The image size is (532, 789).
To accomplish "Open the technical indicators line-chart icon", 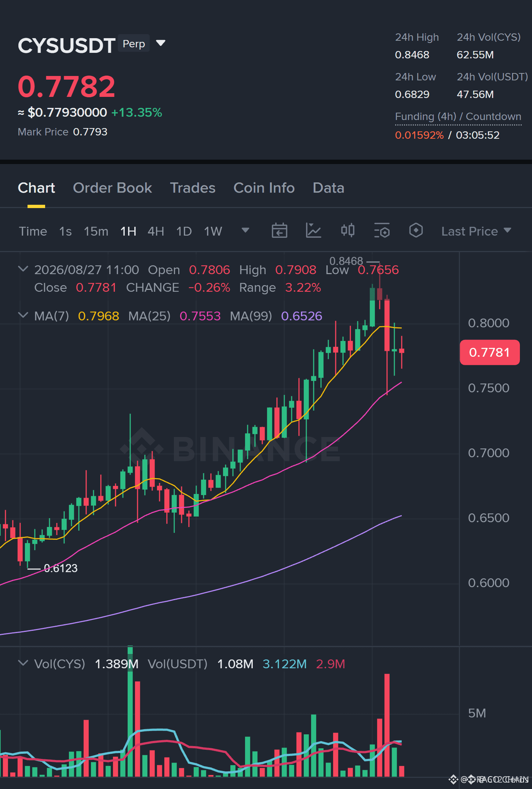I will click(314, 231).
